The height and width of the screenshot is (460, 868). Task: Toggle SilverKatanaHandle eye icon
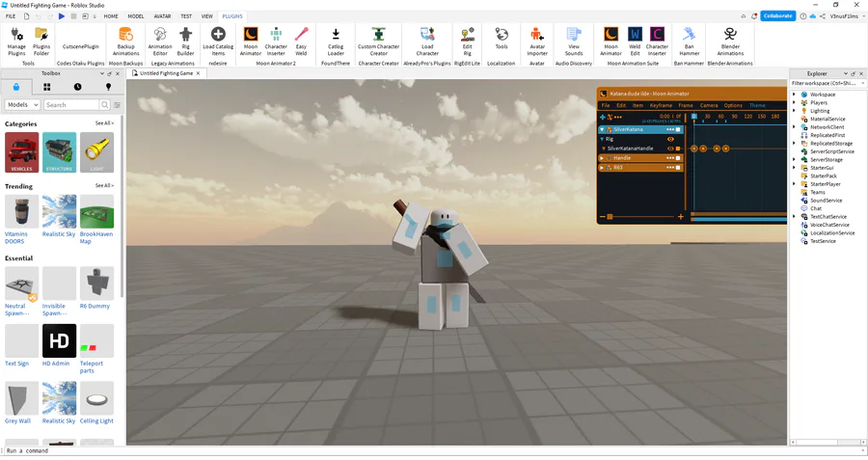pyautogui.click(x=670, y=149)
